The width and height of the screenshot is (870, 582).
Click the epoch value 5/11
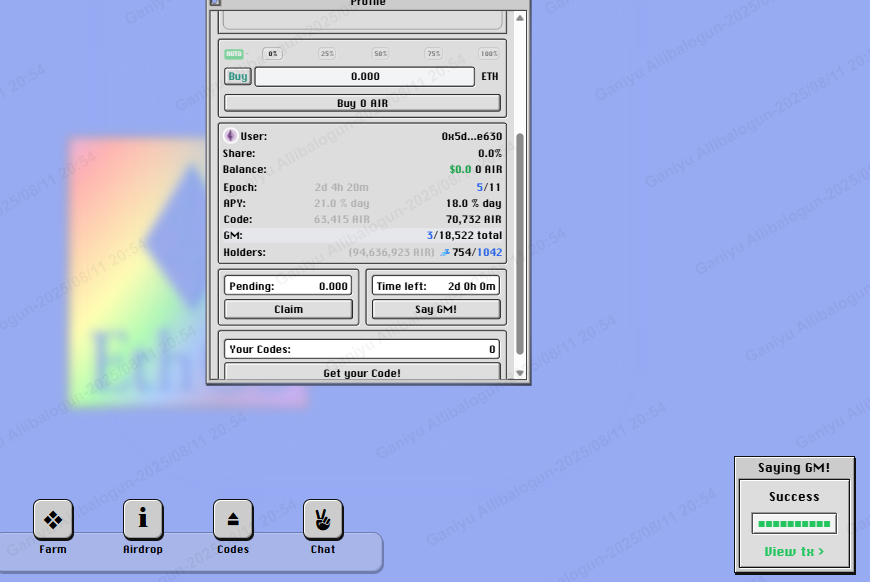coord(488,188)
